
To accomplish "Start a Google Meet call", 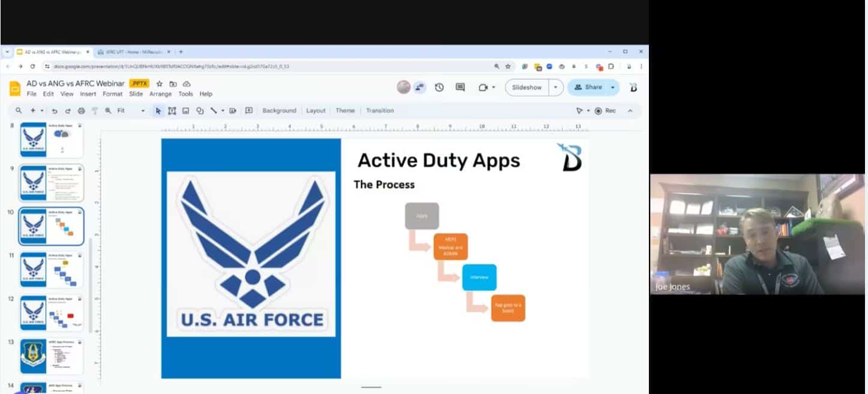I will click(x=483, y=87).
